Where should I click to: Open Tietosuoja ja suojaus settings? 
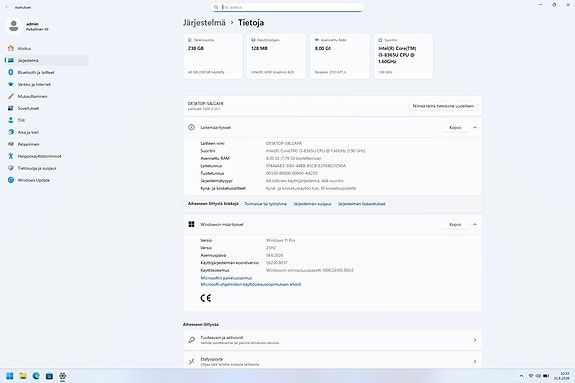pyautogui.click(x=47, y=168)
